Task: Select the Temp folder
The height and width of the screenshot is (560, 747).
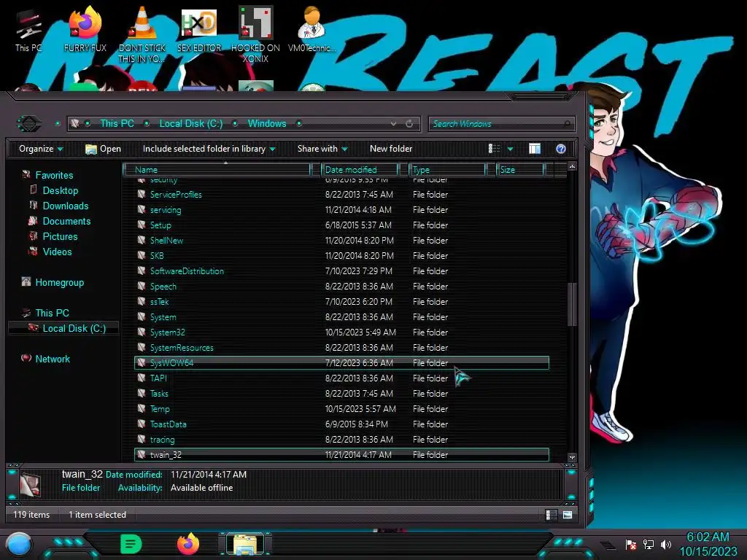Action: pos(342,408)
